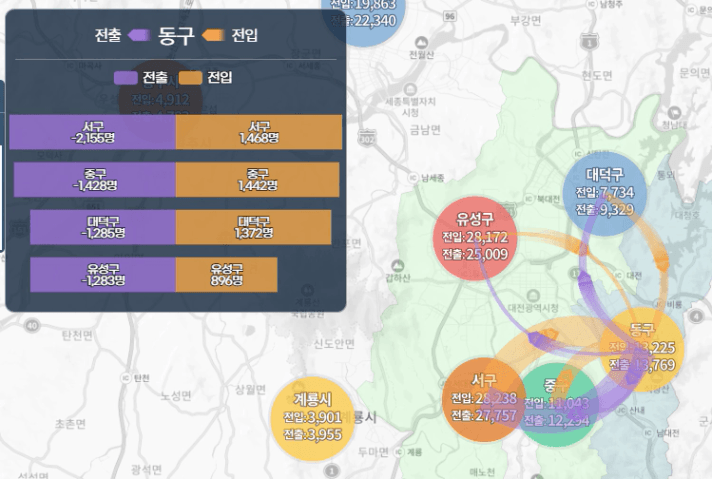712x479 pixels.
Task: Click the purple 전출 legend swatch
Action: 126,78
